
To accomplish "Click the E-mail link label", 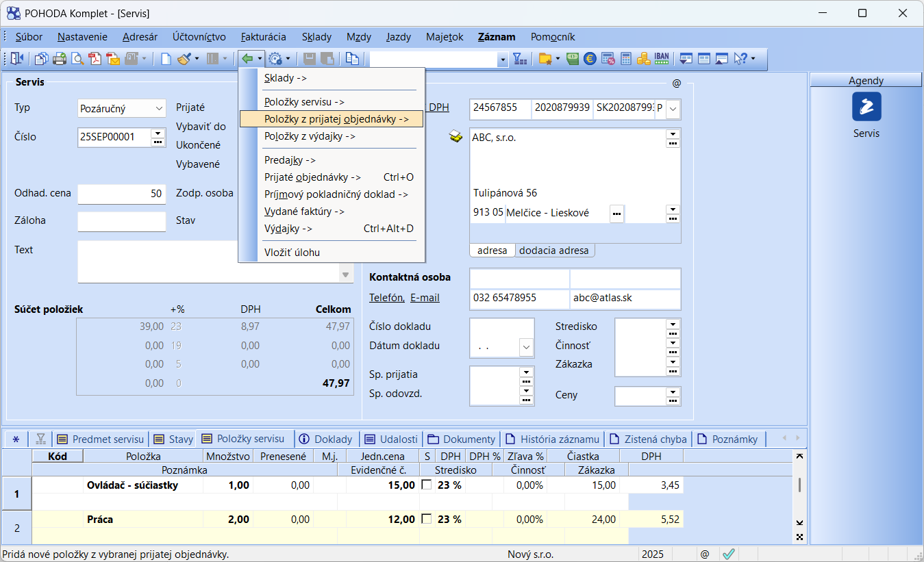I will (425, 298).
